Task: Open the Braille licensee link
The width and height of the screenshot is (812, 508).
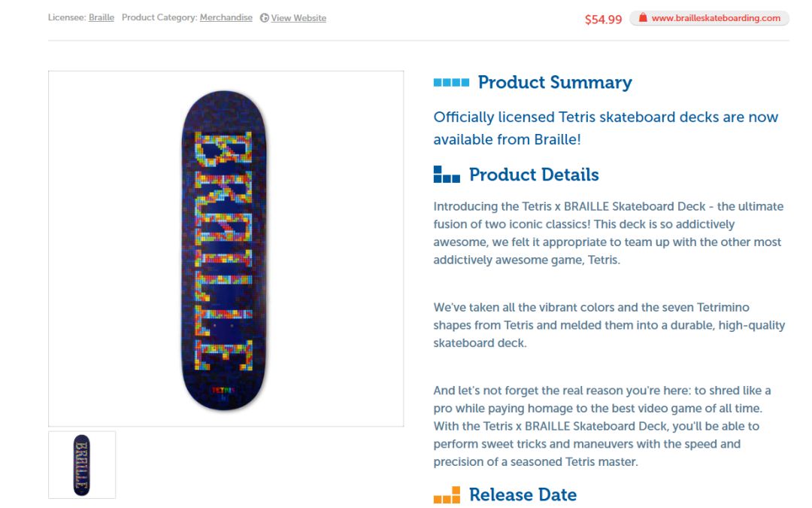Action: click(x=101, y=17)
